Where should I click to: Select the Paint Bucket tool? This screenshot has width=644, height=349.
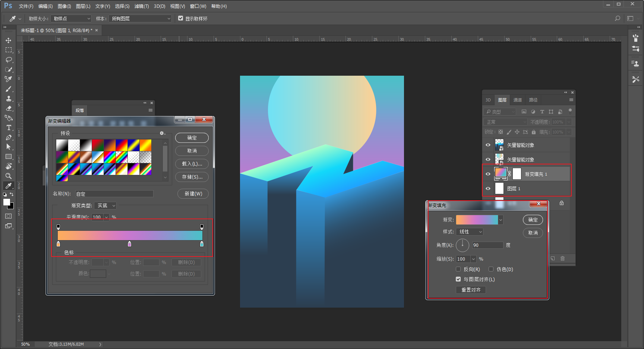coord(9,118)
